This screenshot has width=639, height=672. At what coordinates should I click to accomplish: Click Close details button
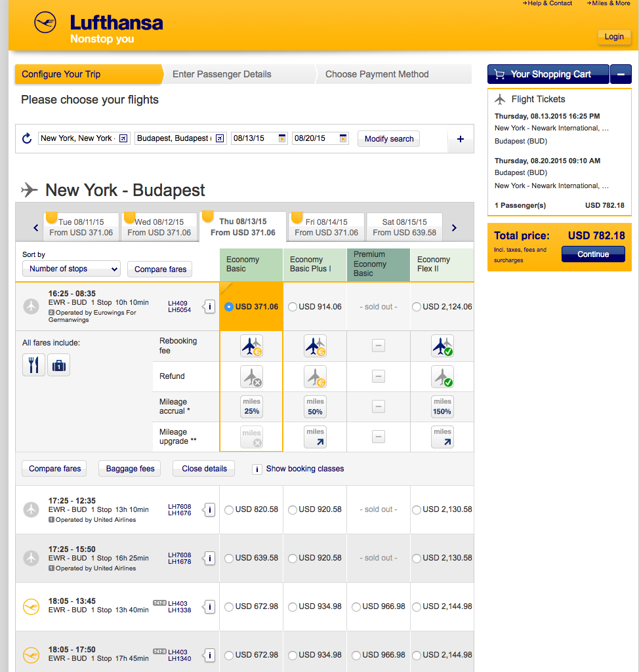click(204, 469)
